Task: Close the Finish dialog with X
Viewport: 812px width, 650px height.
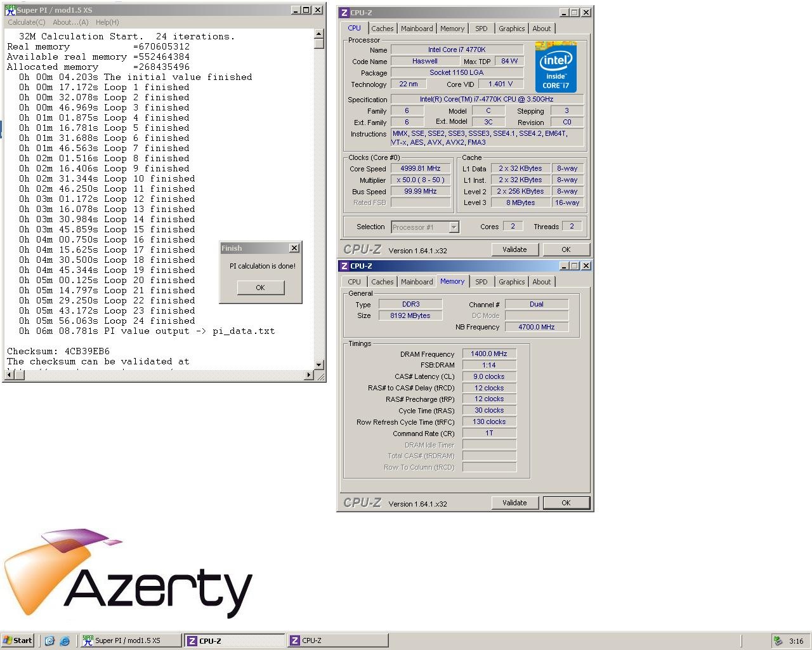Action: pyautogui.click(x=294, y=248)
